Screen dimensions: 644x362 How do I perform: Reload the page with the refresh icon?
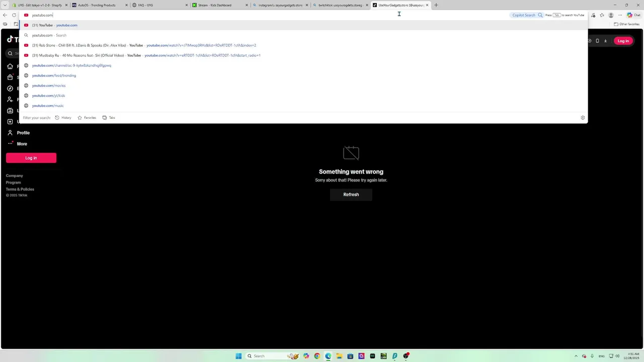pos(14,15)
